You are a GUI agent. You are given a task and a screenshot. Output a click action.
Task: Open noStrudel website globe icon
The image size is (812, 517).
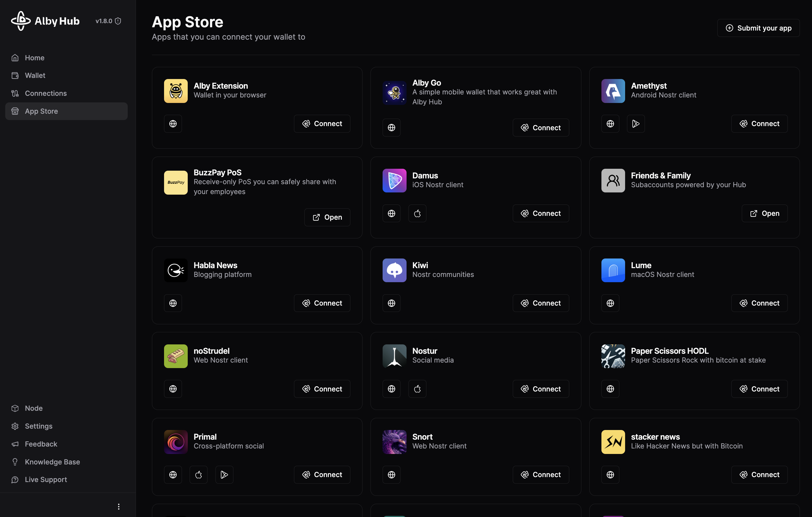click(173, 389)
